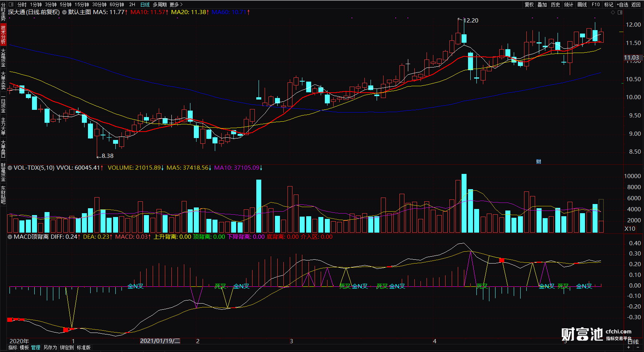Open 大单买卖 sidebar tab
The image size is (644, 352).
coord(3,80)
